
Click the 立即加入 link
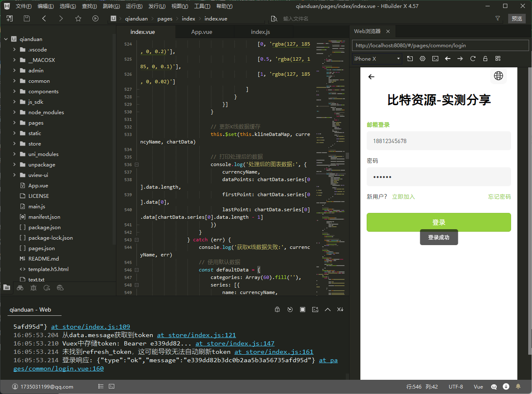pyautogui.click(x=403, y=197)
